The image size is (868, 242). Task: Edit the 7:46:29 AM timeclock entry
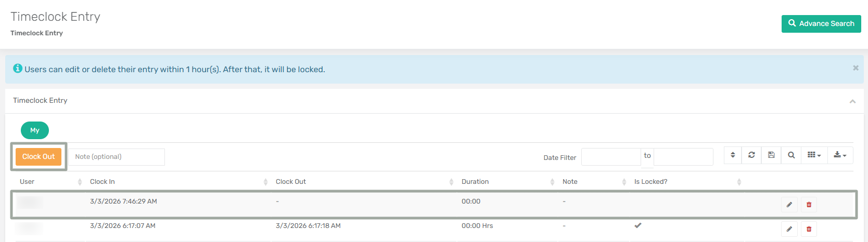pyautogui.click(x=789, y=205)
